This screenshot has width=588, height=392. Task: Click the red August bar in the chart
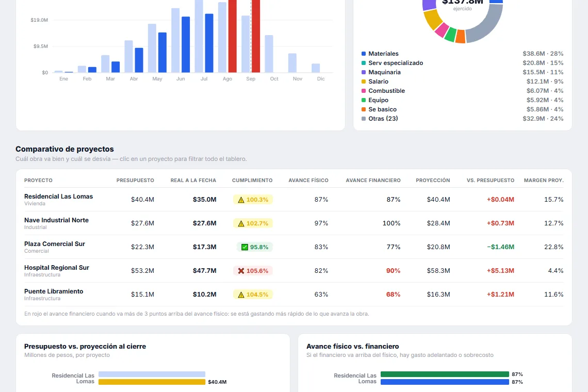point(233,36)
